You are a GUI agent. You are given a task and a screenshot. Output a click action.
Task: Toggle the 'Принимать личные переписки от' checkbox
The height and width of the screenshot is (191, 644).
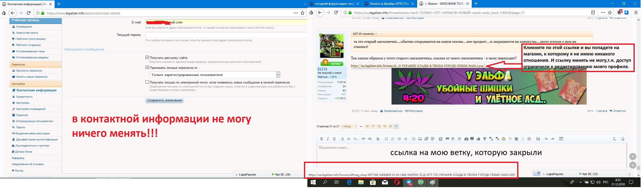point(147,68)
